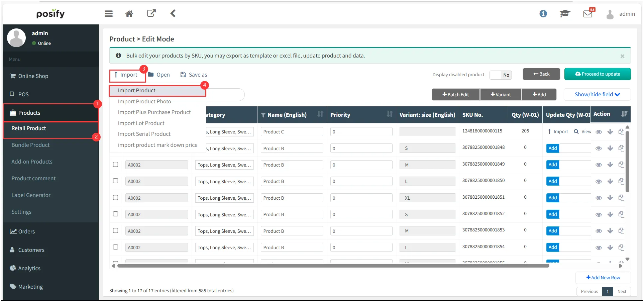
Task: Expand the Show/hide field dropdown
Action: 597,95
